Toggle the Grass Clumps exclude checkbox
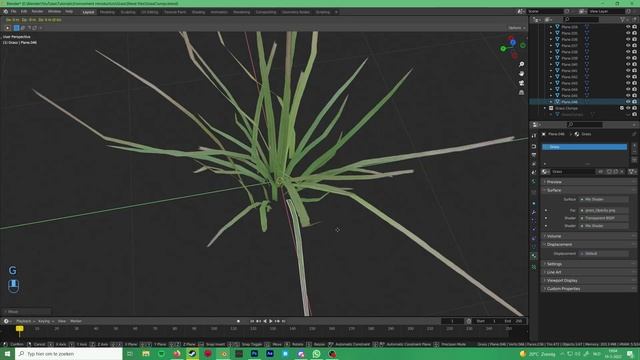The width and height of the screenshot is (640, 360). click(622, 108)
